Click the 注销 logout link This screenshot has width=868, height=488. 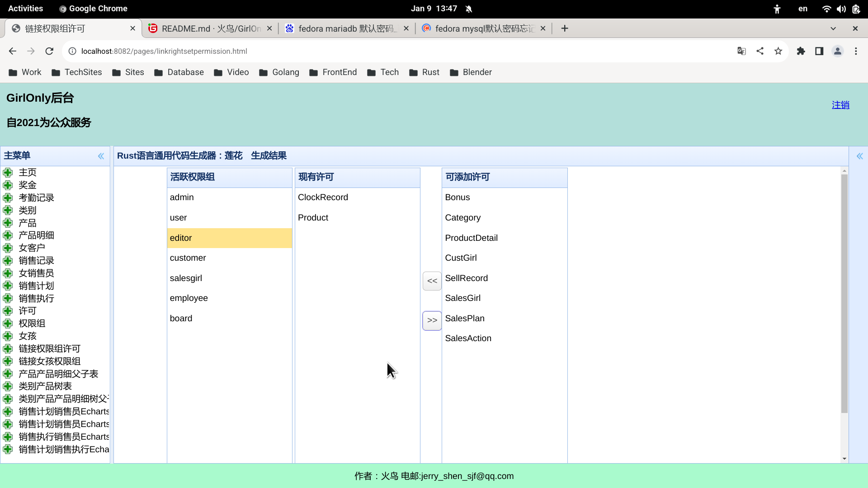pos(840,105)
